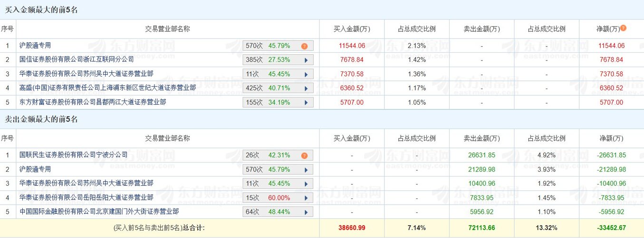
Task: Click the arrow icon in 东方财富证券昌都两江大道 row
Action: tap(306, 102)
